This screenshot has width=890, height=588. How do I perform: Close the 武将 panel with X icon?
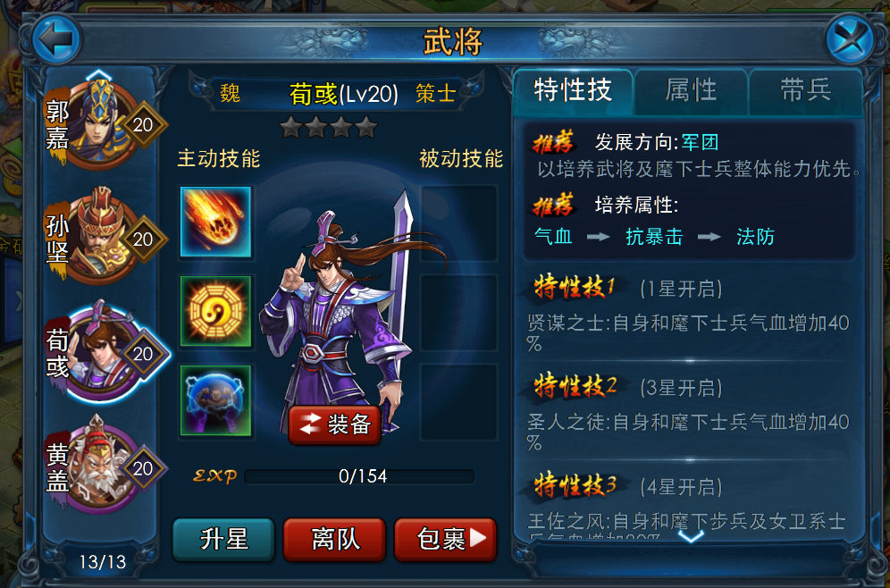[x=849, y=39]
